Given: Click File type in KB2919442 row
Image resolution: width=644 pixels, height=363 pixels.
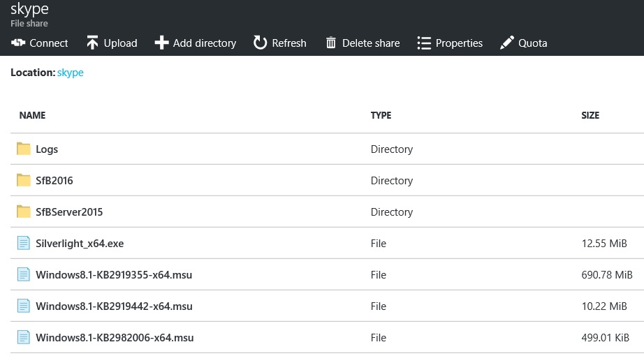Looking at the screenshot, I should pos(379,306).
